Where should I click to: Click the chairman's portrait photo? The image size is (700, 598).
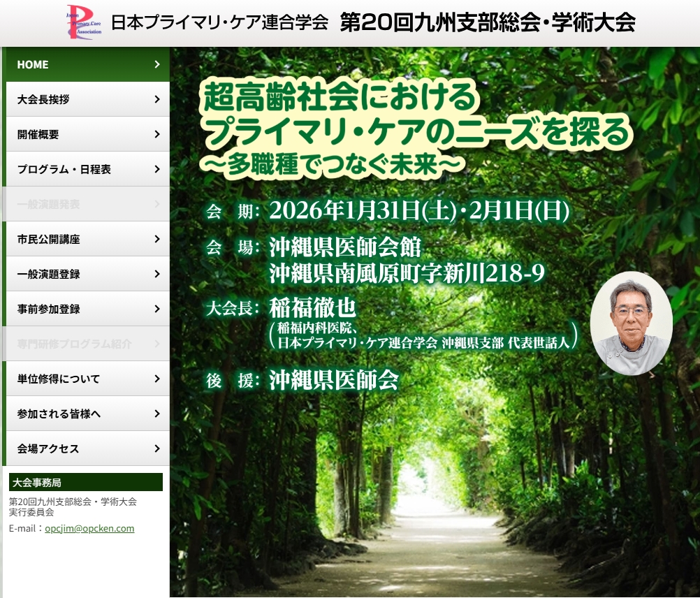pos(631,323)
